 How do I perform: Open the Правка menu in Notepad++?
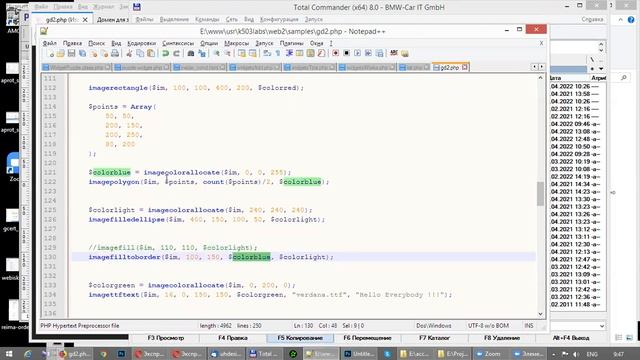[x=72, y=43]
